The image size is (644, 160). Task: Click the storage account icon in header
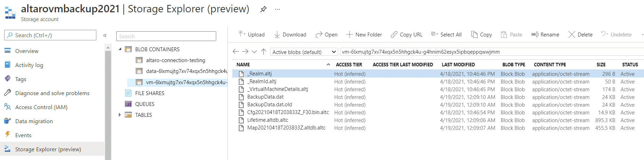click(10, 13)
